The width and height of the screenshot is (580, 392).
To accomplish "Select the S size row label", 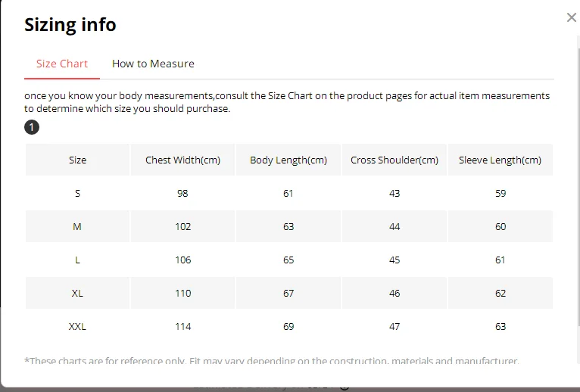I will coord(77,193).
